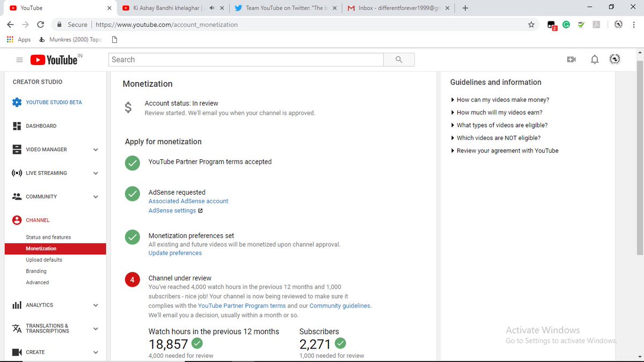Click the Community people icon
Image resolution: width=644 pixels, height=362 pixels.
tap(17, 197)
